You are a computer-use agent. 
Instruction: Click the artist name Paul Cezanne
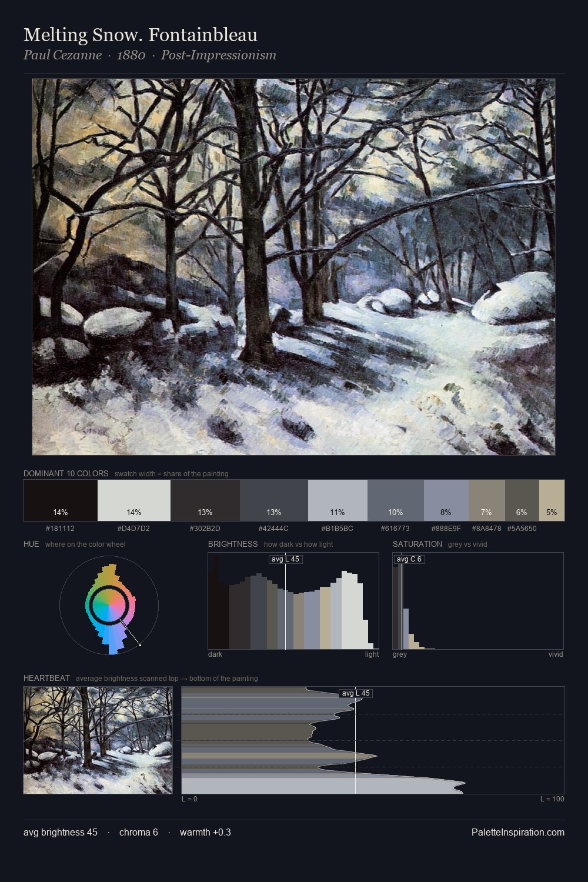(62, 55)
